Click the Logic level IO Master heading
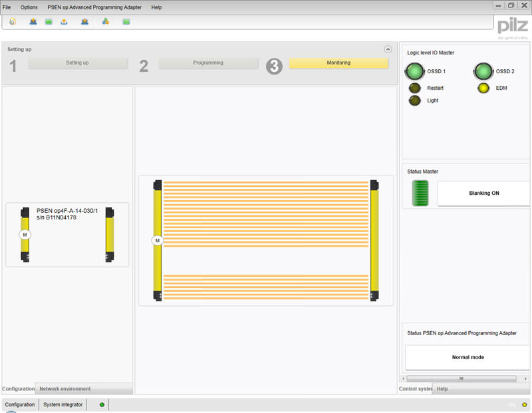The height and width of the screenshot is (413, 532). [430, 53]
